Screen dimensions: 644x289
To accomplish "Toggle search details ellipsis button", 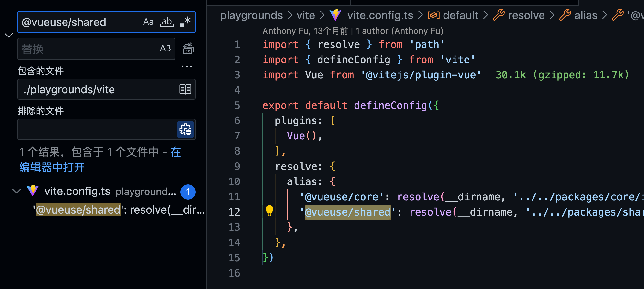I will [x=187, y=66].
